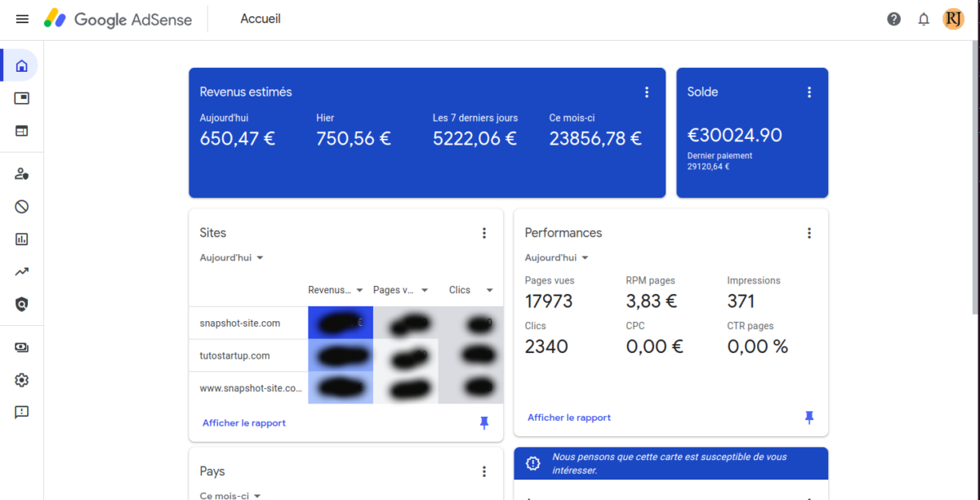The height and width of the screenshot is (500, 980).
Task: Click the suggested card banner text
Action: click(670, 463)
